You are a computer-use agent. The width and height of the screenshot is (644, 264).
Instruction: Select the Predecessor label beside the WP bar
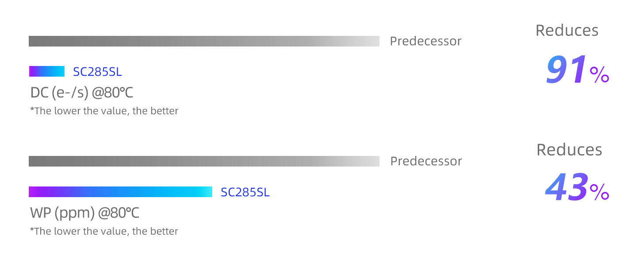click(426, 161)
